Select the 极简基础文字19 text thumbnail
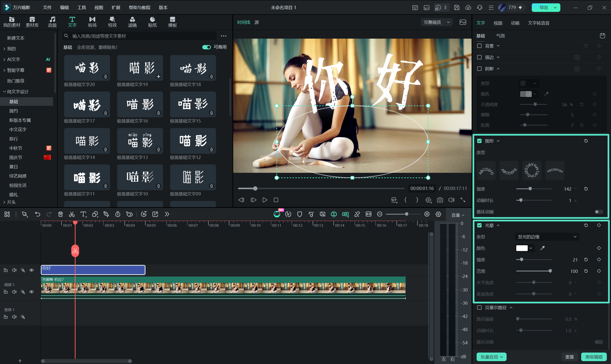Screen dimensions: 611x364 tap(140, 68)
